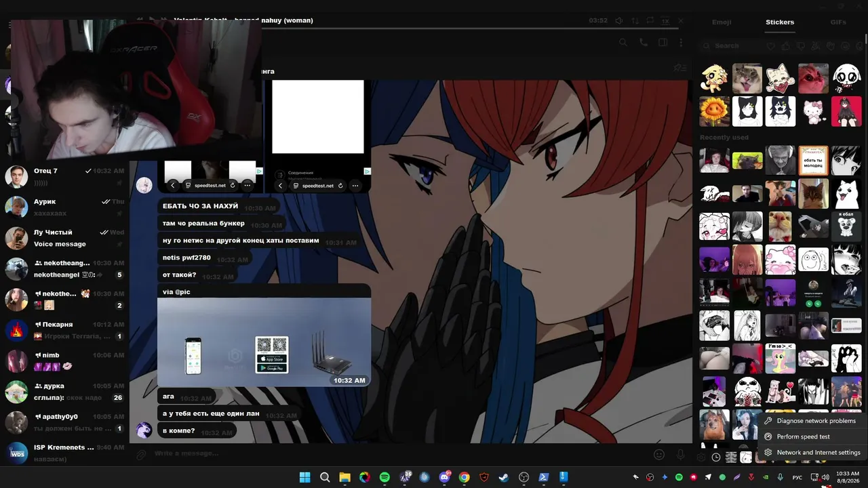Open the tray volume control
Image resolution: width=868 pixels, height=488 pixels.
(825, 477)
